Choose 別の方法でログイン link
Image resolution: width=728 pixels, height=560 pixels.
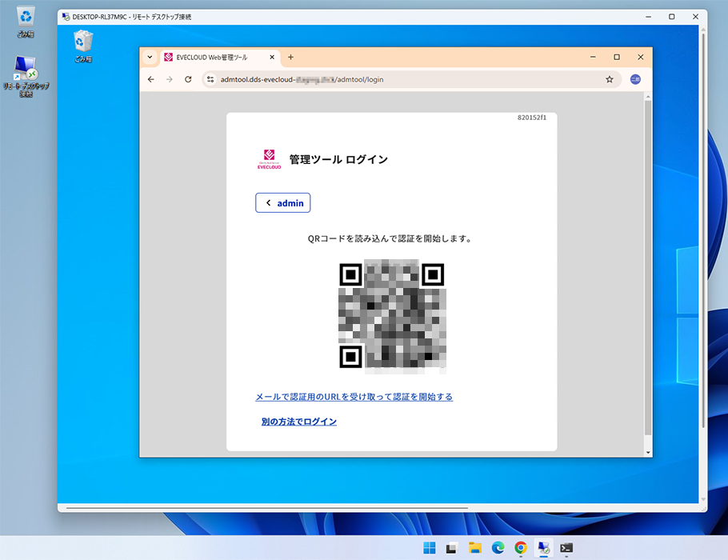(298, 422)
